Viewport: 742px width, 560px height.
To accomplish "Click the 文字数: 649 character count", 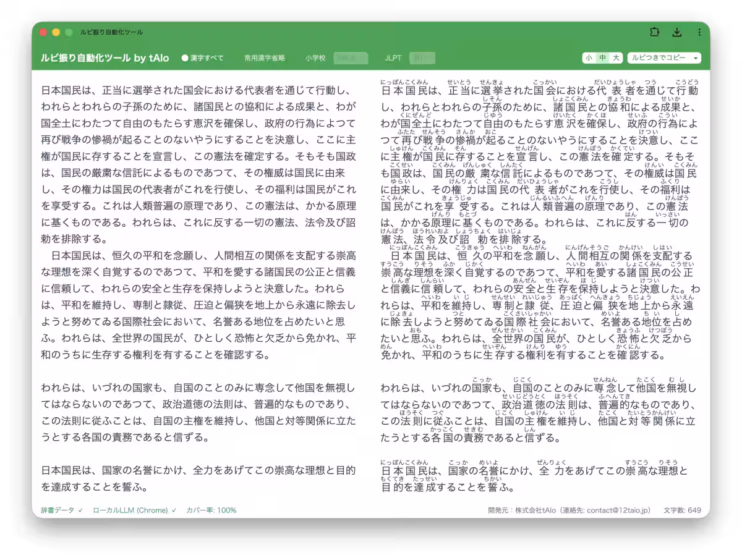I will [x=682, y=511].
